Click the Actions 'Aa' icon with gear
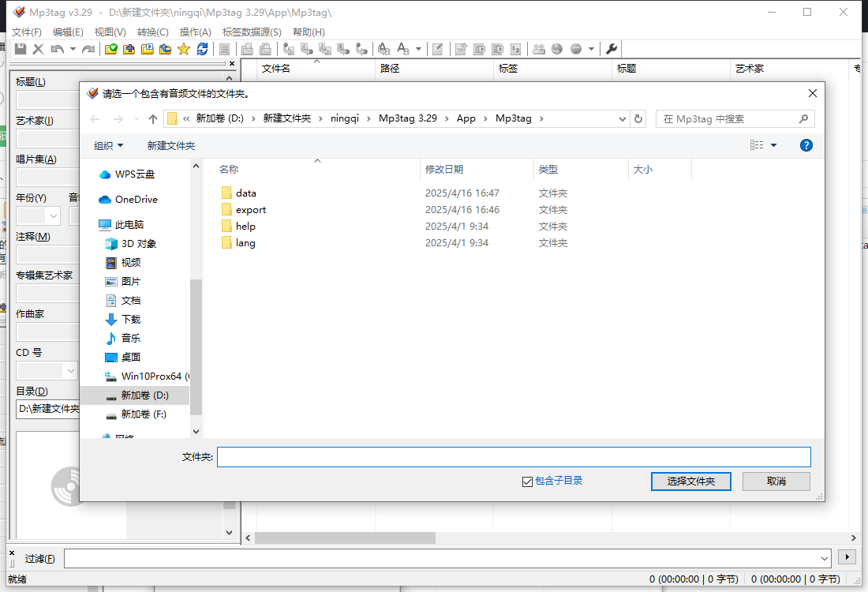The width and height of the screenshot is (868, 592). [383, 49]
